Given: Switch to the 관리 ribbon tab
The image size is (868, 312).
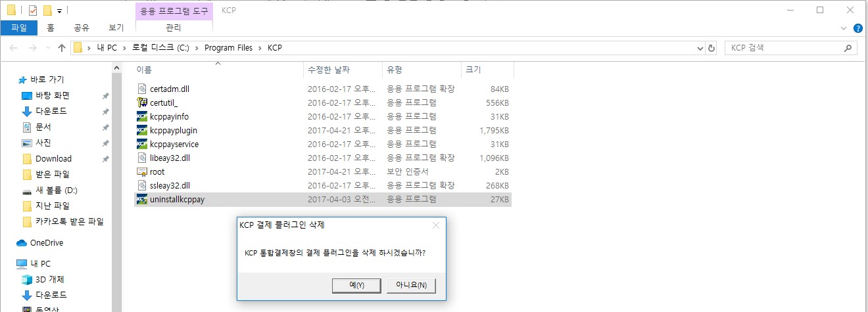Looking at the screenshot, I should pos(174,28).
